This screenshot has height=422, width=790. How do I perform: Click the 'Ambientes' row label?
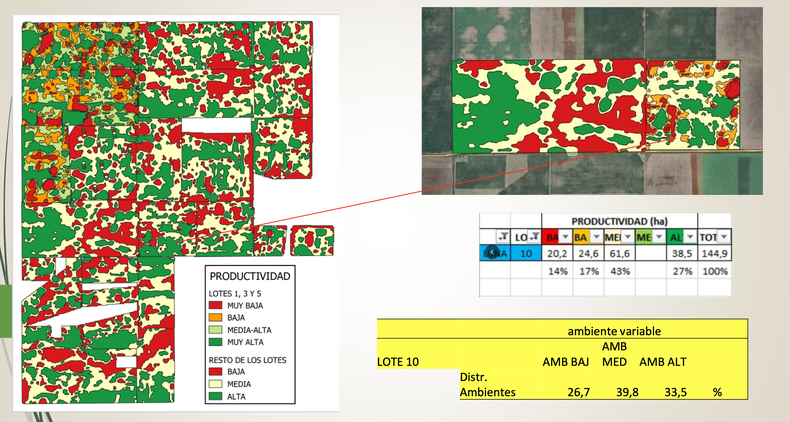pos(488,392)
